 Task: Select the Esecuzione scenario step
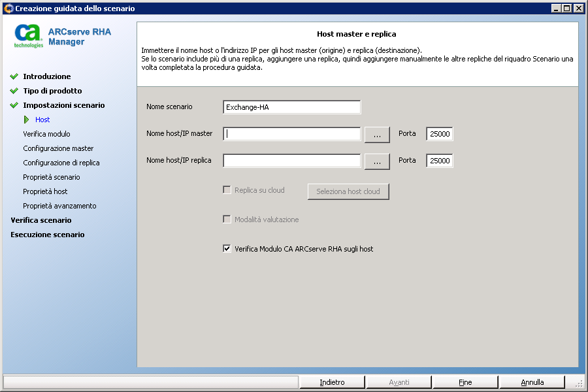48,235
